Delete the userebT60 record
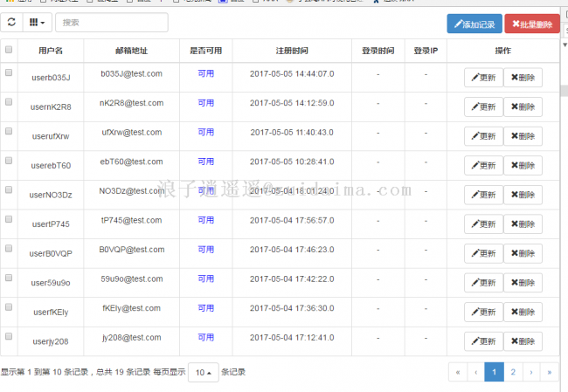This screenshot has width=568, height=392. pyautogui.click(x=523, y=166)
